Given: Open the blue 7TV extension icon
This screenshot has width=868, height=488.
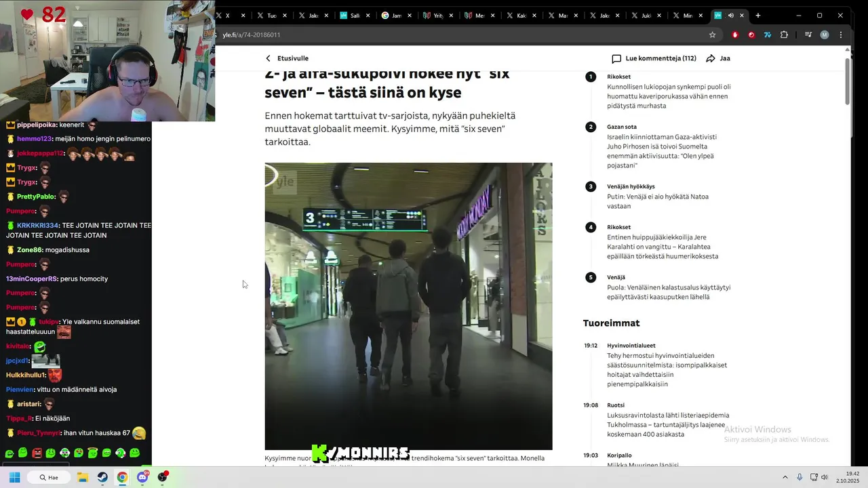Looking at the screenshot, I should click(x=768, y=35).
